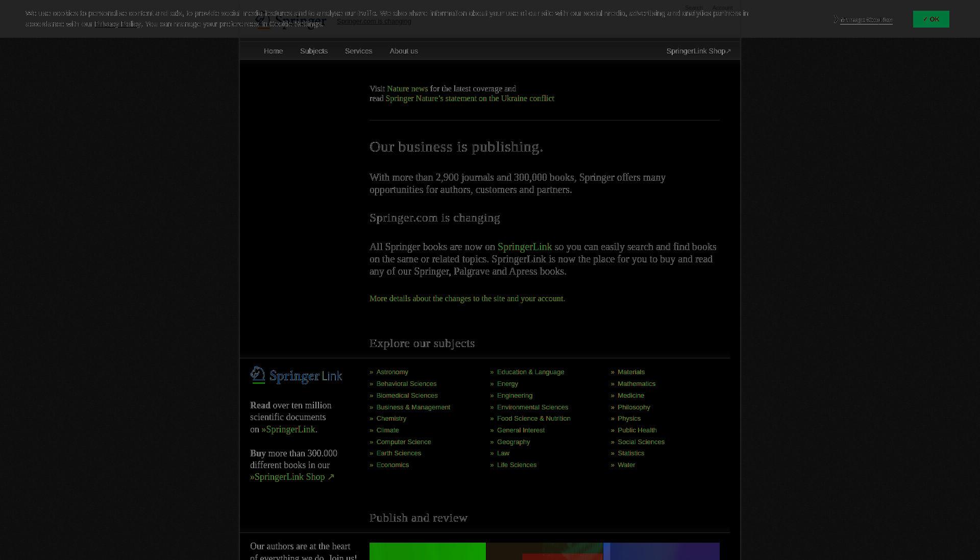Open »SpringerLink link under Read section

[x=288, y=429]
